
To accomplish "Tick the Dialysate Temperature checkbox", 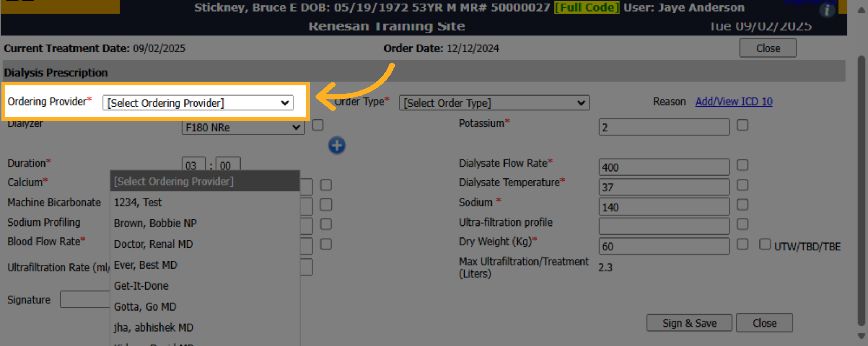I will click(x=743, y=185).
